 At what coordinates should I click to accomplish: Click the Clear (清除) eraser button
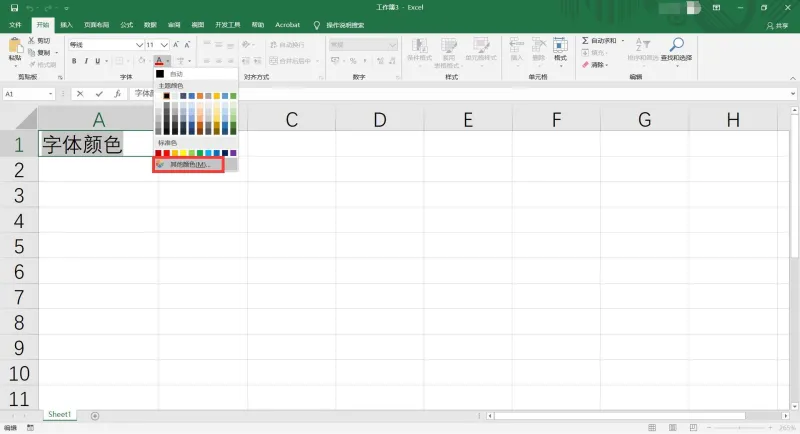tap(595, 65)
